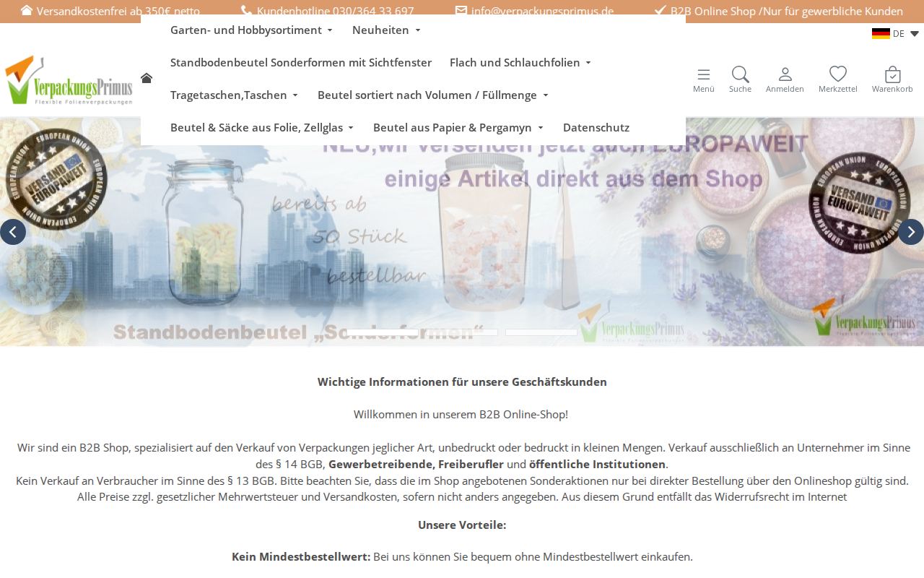Click 'Wichtige Informationen für unsere Geschäftskunden' heading
This screenshot has width=924, height=578.
[x=462, y=381]
